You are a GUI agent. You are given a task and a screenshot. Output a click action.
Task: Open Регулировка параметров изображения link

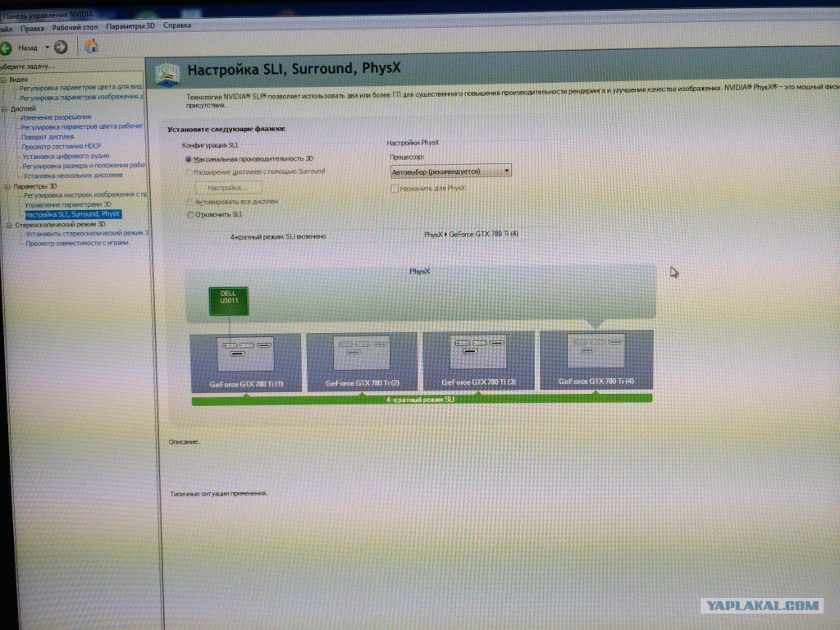[81, 97]
